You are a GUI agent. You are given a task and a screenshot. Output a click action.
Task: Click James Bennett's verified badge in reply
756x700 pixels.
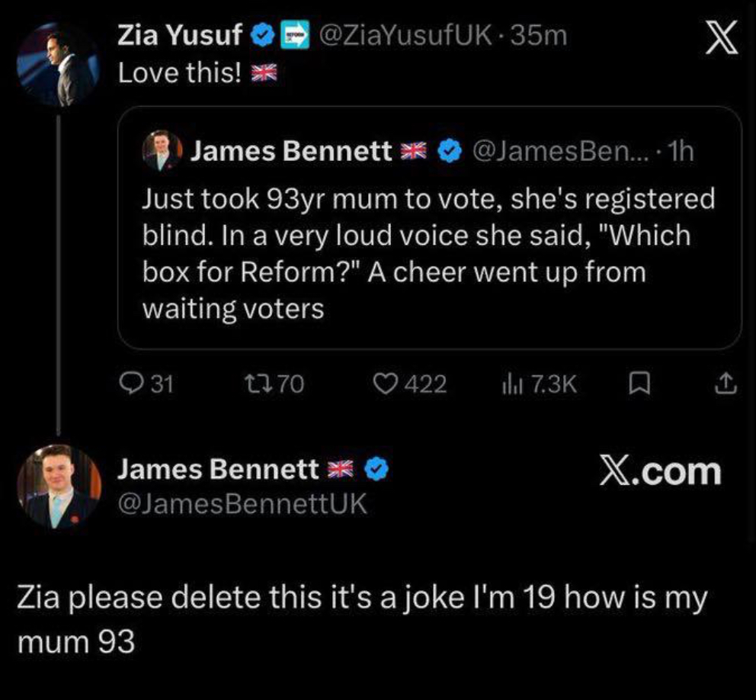point(377,470)
